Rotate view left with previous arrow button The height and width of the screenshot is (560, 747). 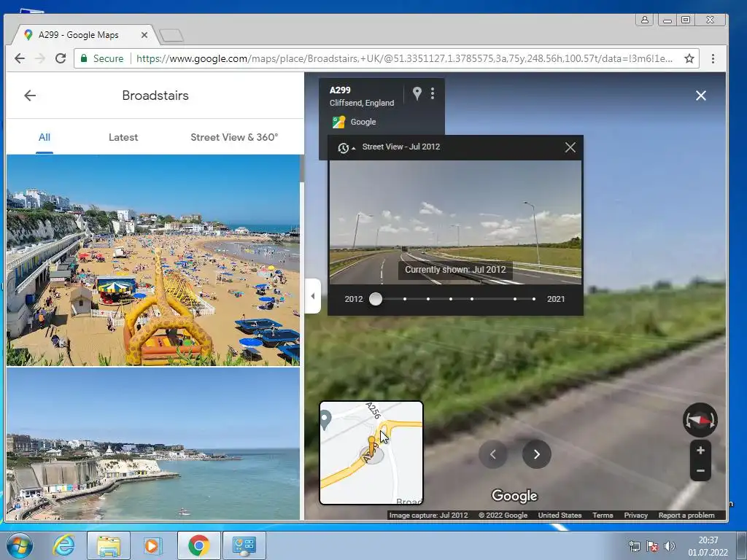[x=493, y=454]
